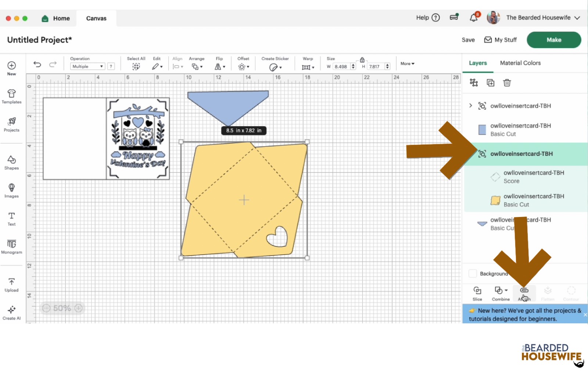Switch to Material Colors tab
Image resolution: width=588 pixels, height=374 pixels.
pos(520,63)
